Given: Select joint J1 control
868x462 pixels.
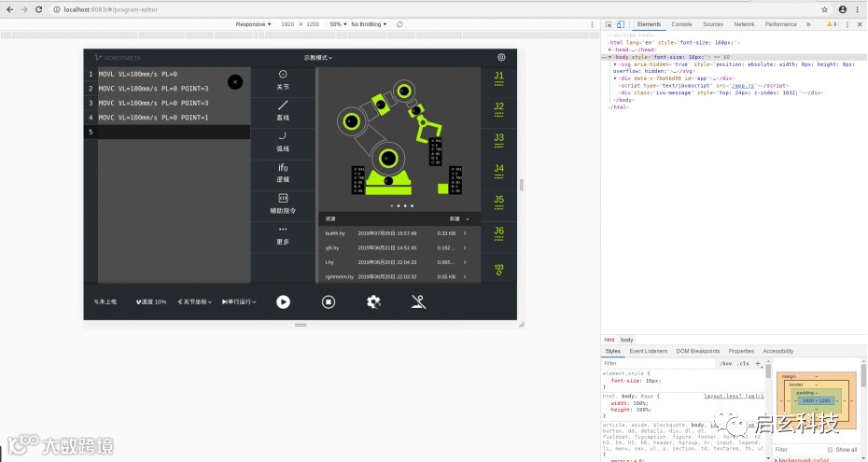Looking at the screenshot, I should point(498,78).
